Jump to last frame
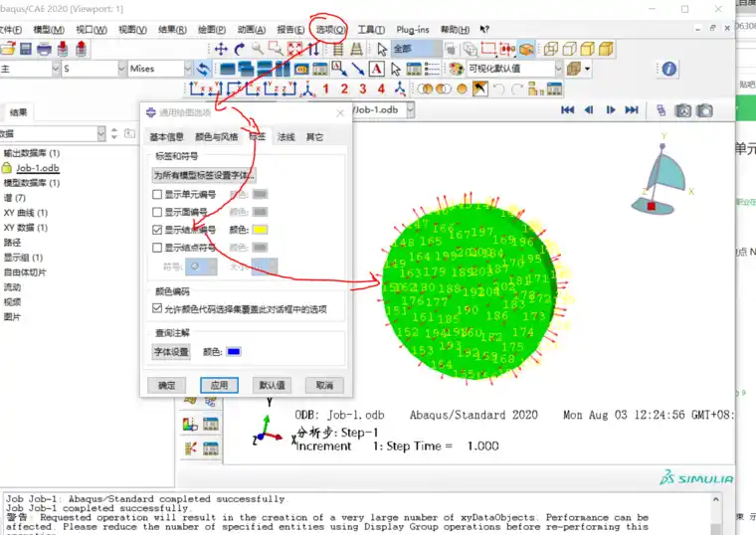The height and width of the screenshot is (535, 756). (632, 110)
